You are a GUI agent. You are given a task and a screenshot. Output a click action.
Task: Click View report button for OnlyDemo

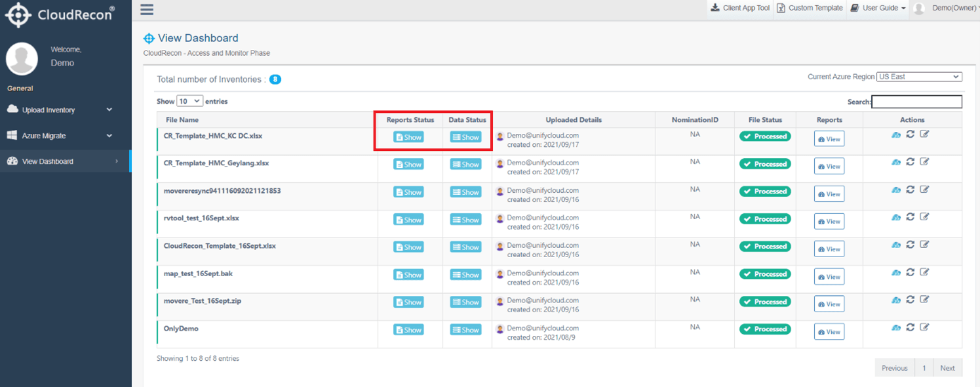[x=829, y=332]
